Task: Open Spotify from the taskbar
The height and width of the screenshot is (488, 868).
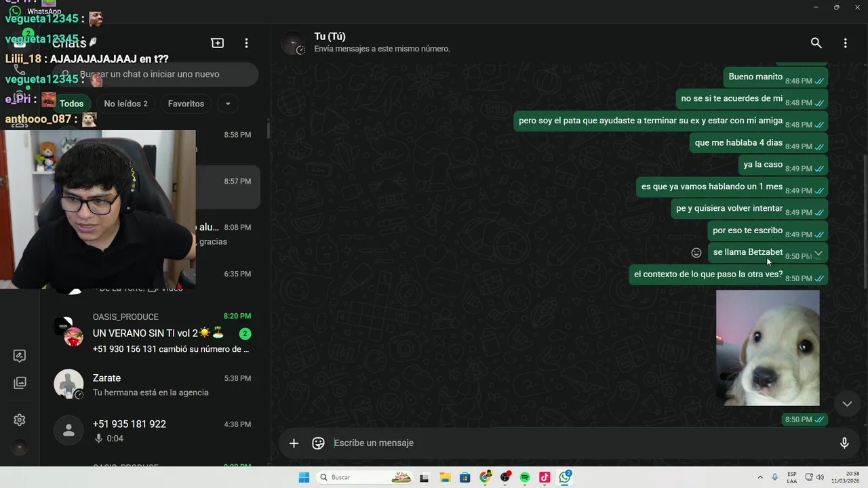Action: 525,477
